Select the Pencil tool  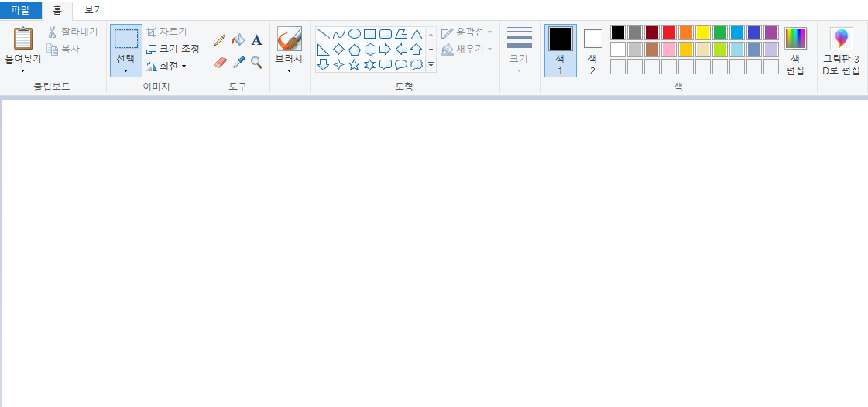click(x=220, y=39)
